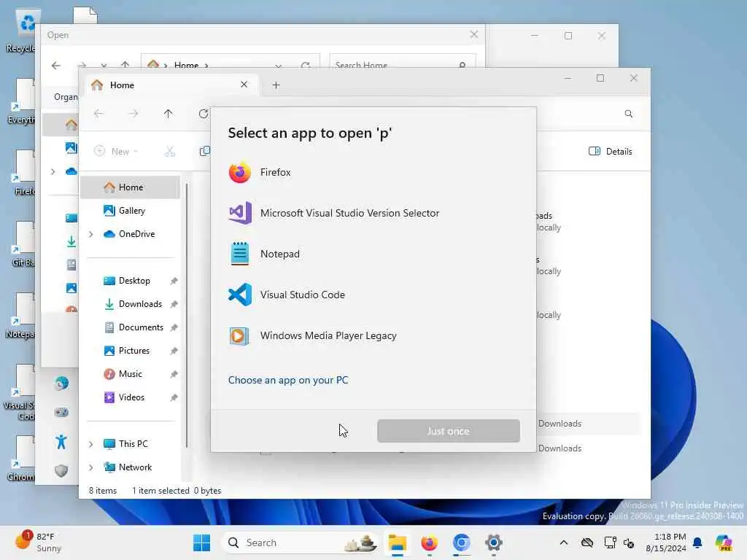
Task: Open the pinned Desktop folder
Action: [x=134, y=281]
